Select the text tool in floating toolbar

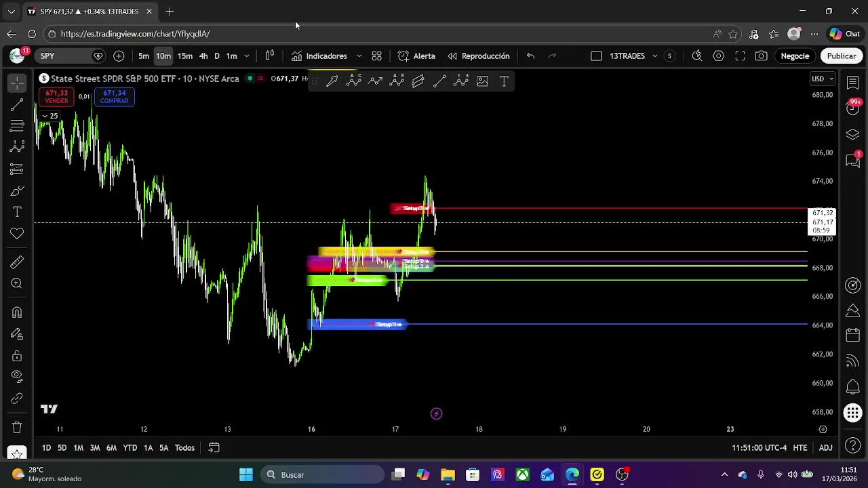(x=505, y=81)
